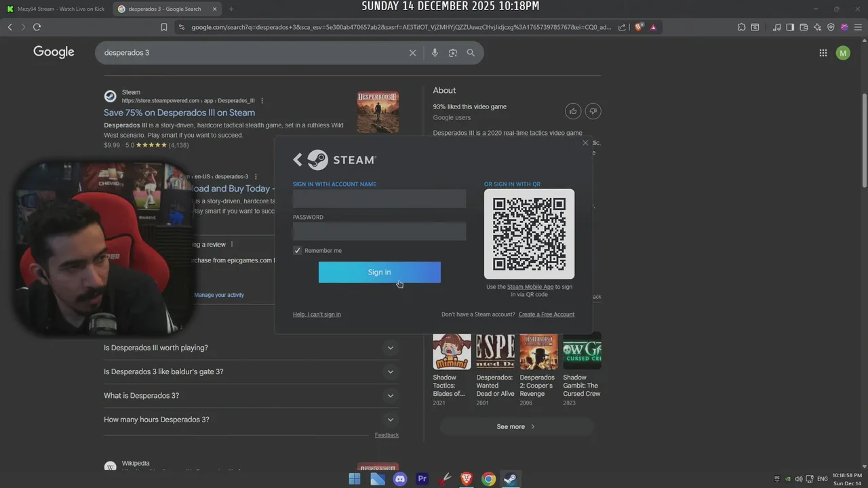Click the ENG language indicator
Image resolution: width=868 pixels, height=488 pixels.
click(x=822, y=479)
